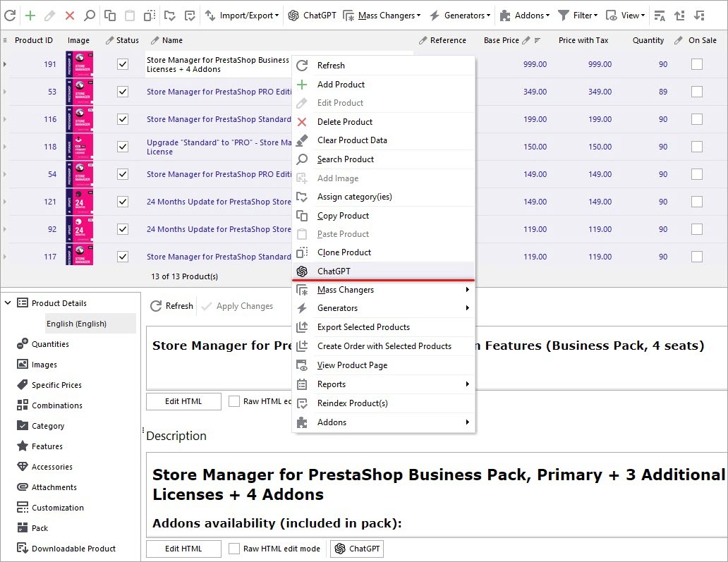This screenshot has width=728, height=562.
Task: Click the translate columns icon in toolbar
Action: pyautogui.click(x=660, y=16)
